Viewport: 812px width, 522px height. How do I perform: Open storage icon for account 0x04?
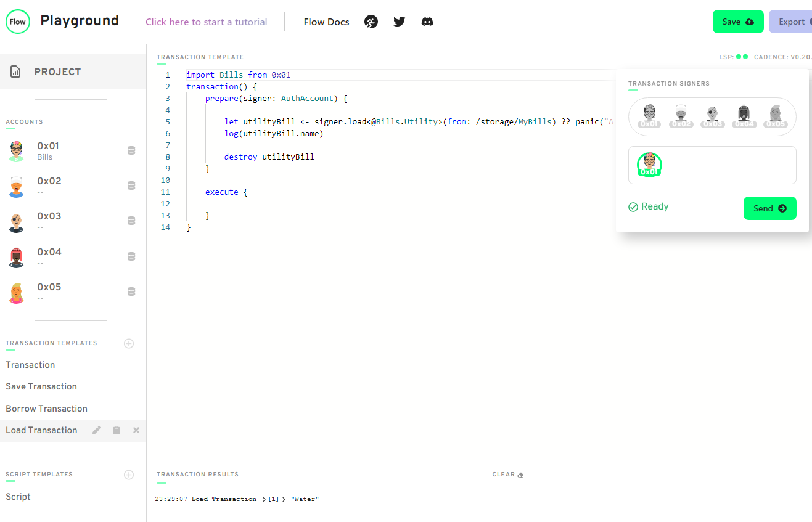tap(131, 256)
